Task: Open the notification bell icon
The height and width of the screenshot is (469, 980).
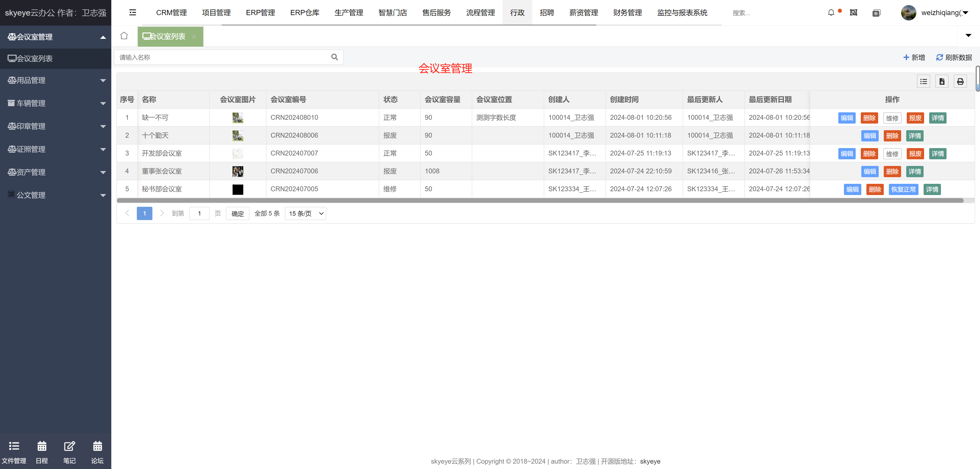Action: [x=831, y=13]
